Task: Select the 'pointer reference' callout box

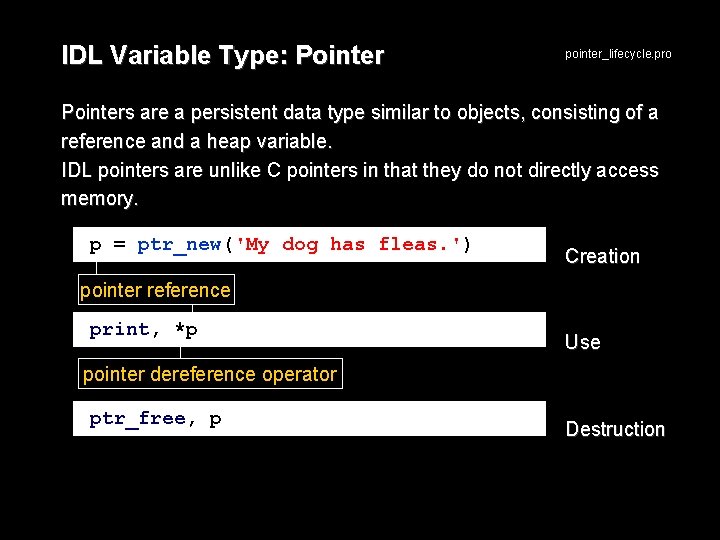Action: pos(156,290)
